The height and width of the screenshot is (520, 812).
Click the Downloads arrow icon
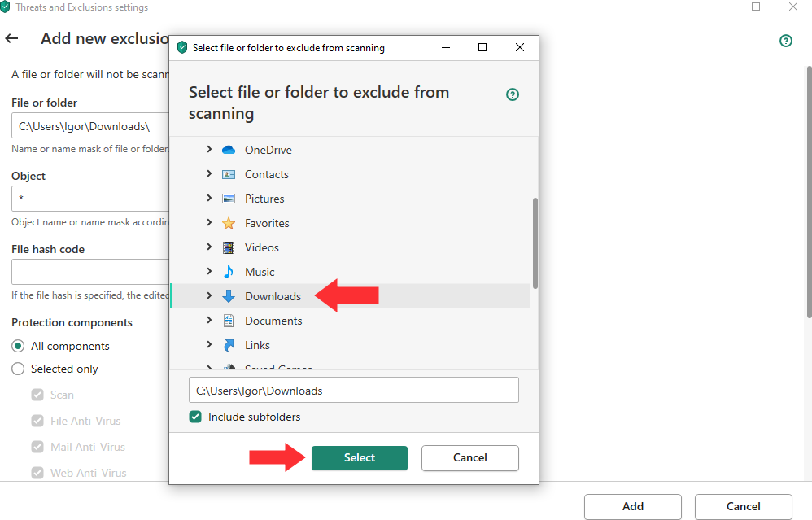229,296
